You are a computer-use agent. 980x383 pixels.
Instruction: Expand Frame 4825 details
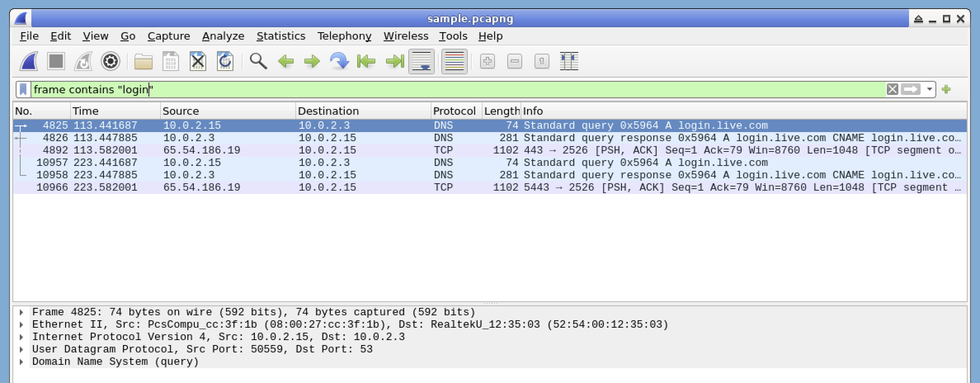(x=21, y=312)
